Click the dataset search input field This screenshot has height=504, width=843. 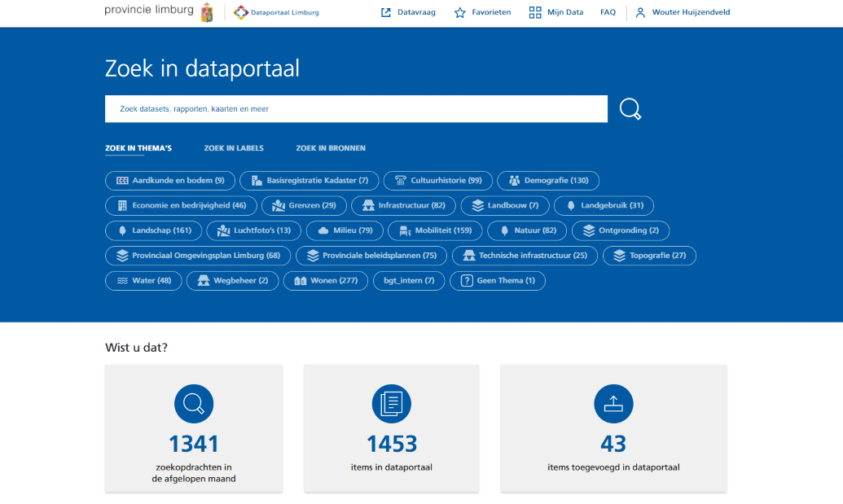click(356, 109)
